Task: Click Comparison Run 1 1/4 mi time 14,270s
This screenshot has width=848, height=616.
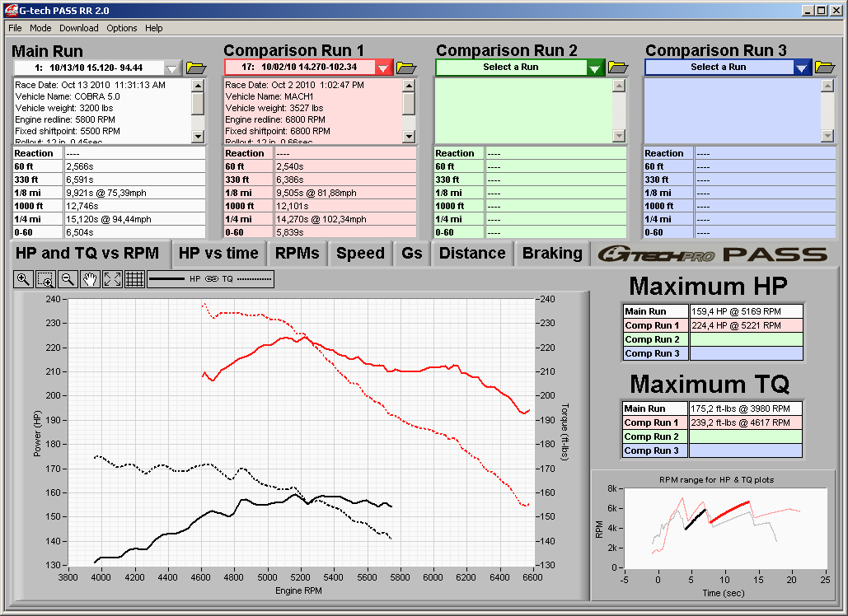Action: click(x=345, y=219)
